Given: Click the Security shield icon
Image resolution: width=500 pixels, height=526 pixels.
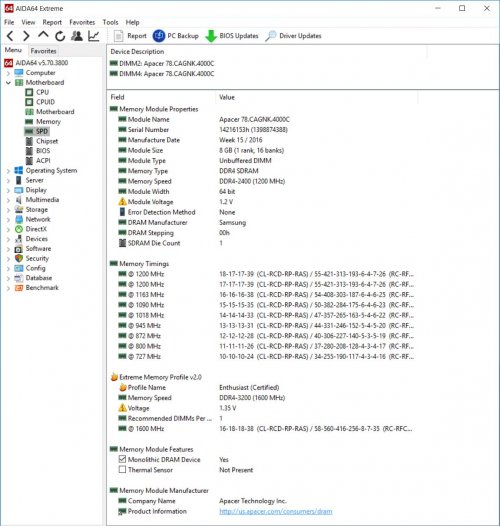Looking at the screenshot, I should pyautogui.click(x=19, y=258).
